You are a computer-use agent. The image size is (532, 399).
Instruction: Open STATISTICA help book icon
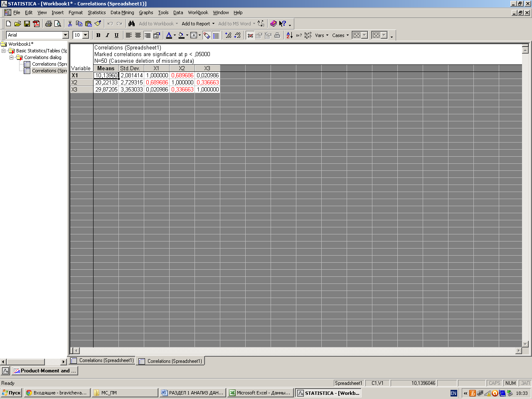click(273, 24)
